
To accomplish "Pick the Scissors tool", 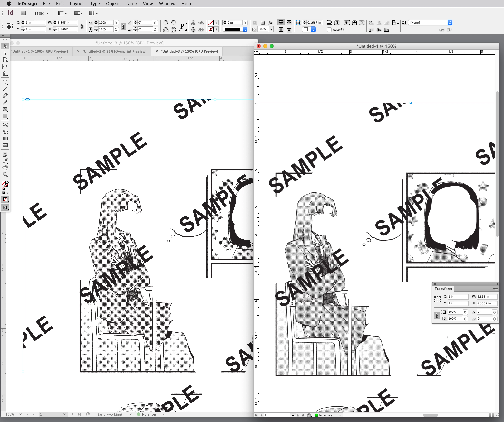I will click(x=5, y=125).
